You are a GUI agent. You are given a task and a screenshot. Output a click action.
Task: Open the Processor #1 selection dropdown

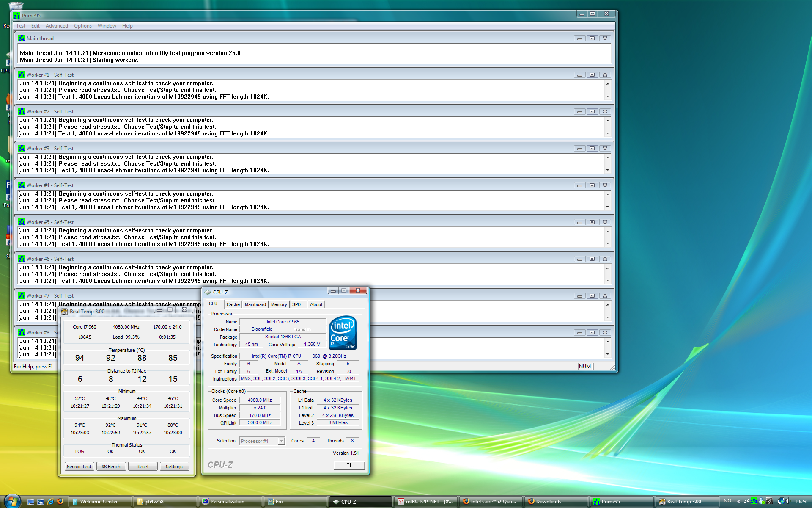(x=262, y=441)
